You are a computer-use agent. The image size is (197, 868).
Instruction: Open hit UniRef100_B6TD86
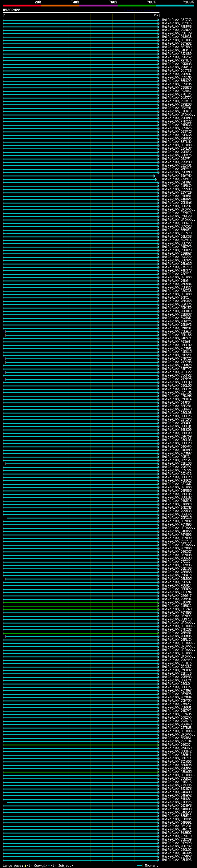pyautogui.click(x=177, y=40)
